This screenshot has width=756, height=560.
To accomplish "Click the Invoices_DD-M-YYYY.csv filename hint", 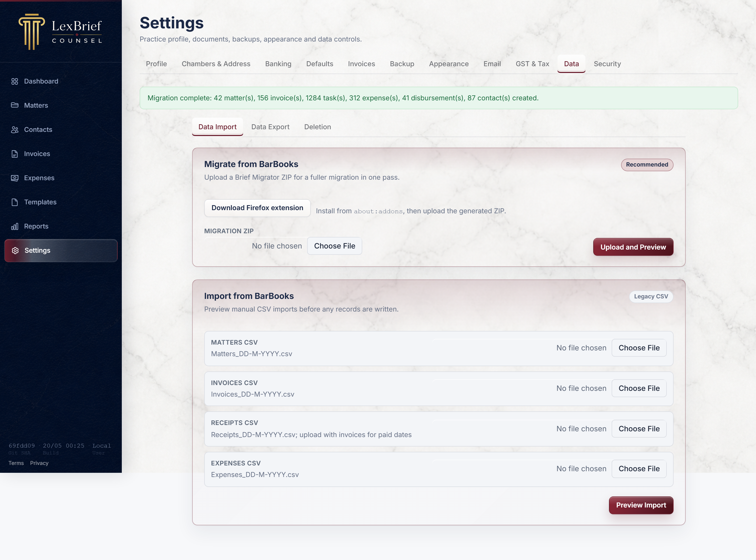I will point(253,395).
